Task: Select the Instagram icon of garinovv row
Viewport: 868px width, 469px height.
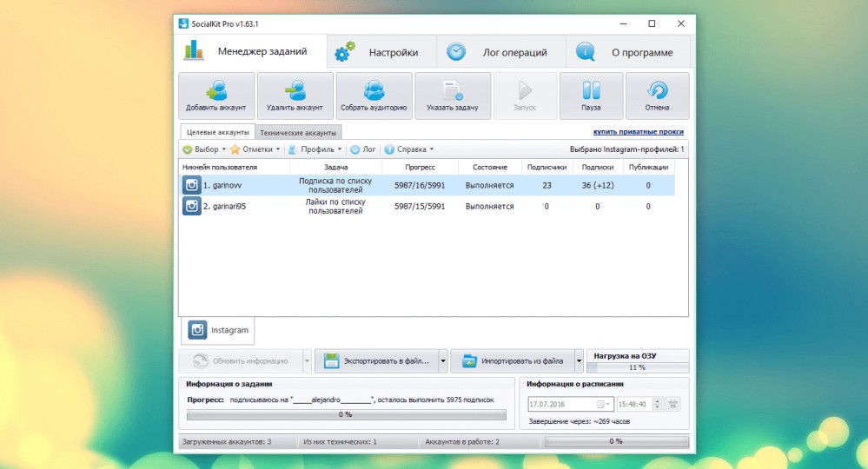Action: coord(191,185)
